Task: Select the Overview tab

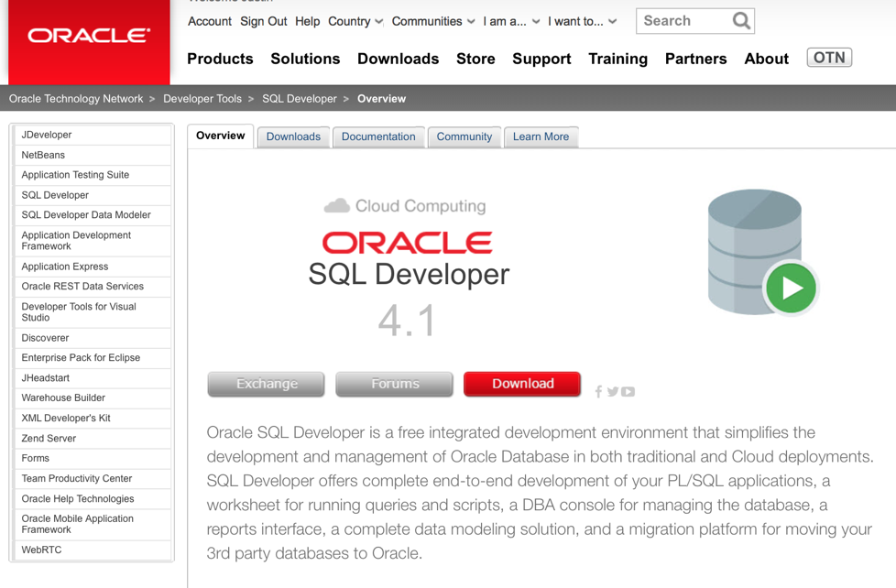Action: (x=221, y=136)
